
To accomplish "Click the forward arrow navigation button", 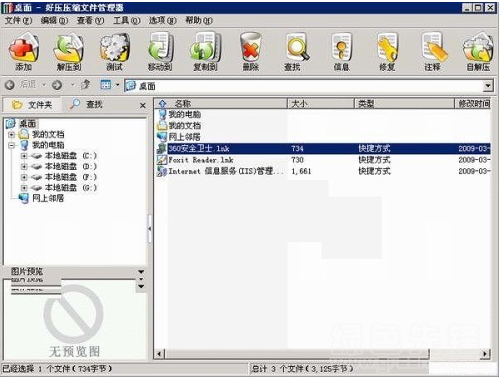I will [x=57, y=85].
